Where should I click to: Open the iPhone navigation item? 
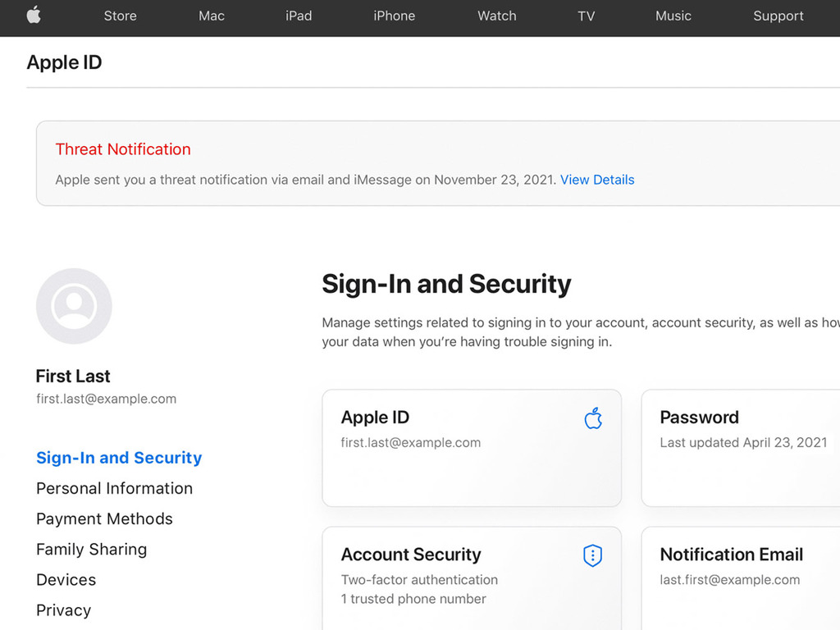(x=395, y=16)
